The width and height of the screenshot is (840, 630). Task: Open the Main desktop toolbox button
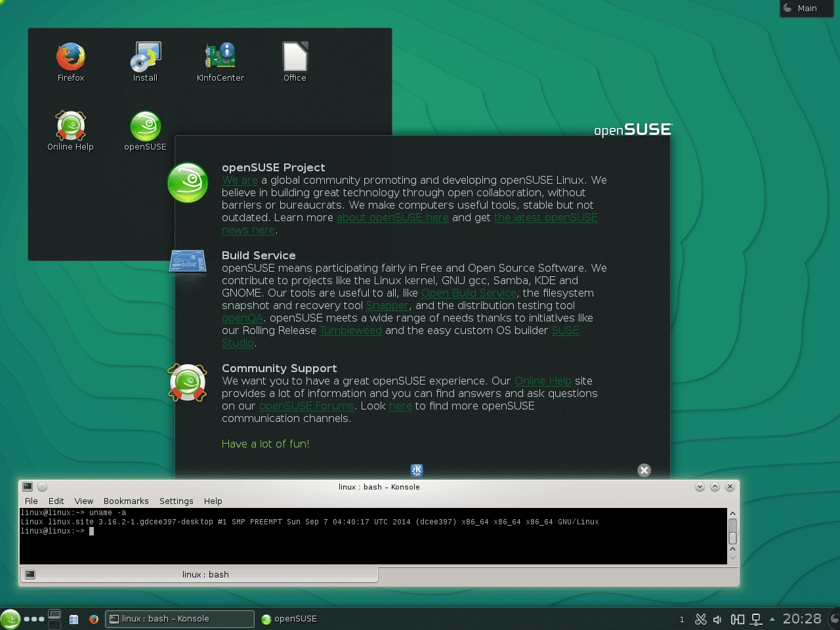806,8
